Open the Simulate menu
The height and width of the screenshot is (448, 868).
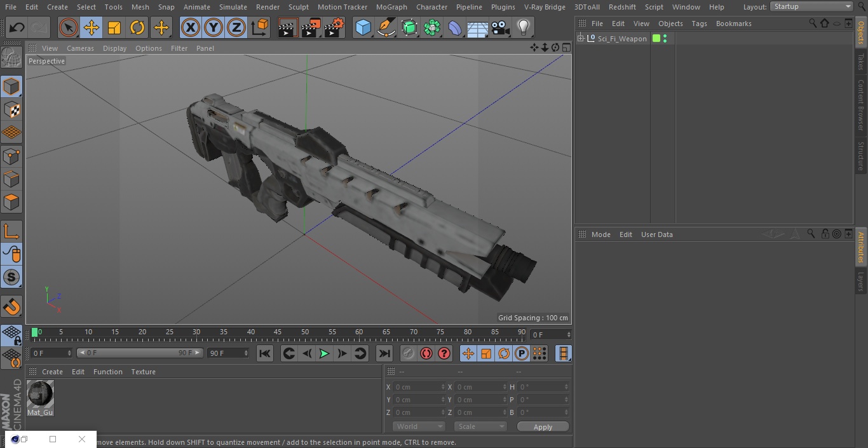pos(233,6)
